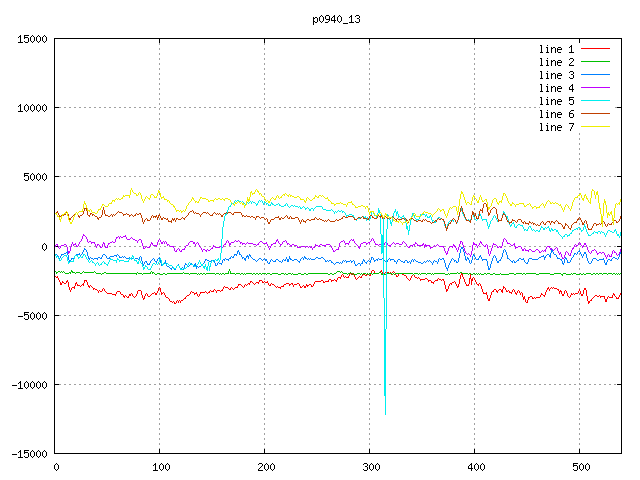Select the 'line 2' legend label
640x480 pixels.
pyautogui.click(x=557, y=62)
